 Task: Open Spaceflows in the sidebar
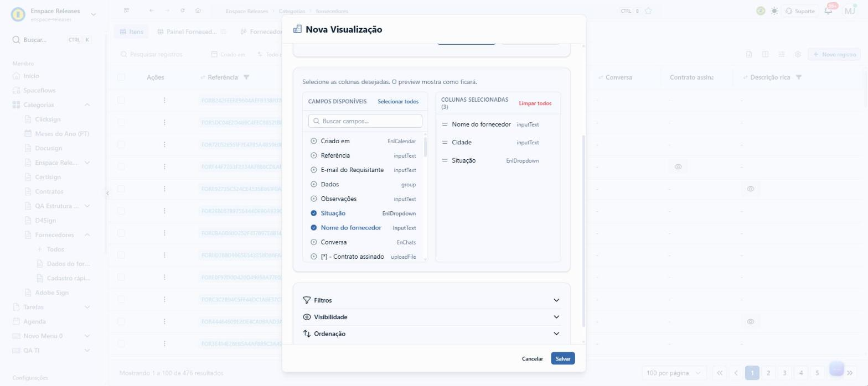pyautogui.click(x=39, y=90)
